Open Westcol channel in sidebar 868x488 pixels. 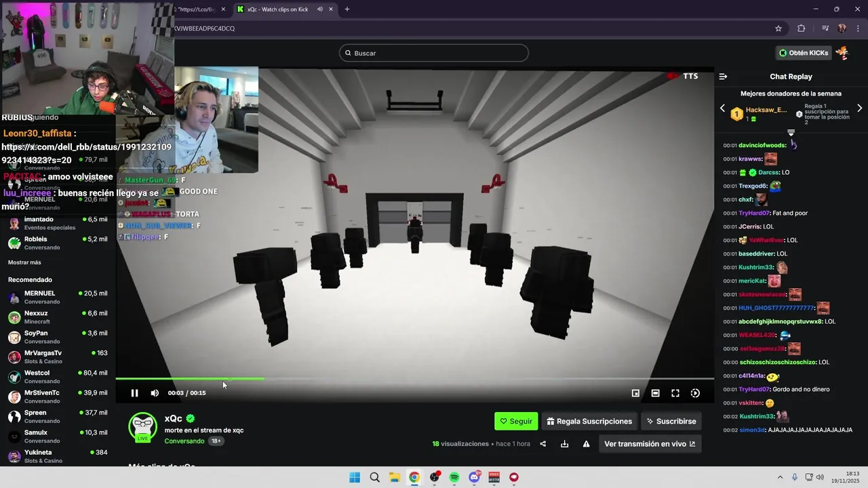58,377
